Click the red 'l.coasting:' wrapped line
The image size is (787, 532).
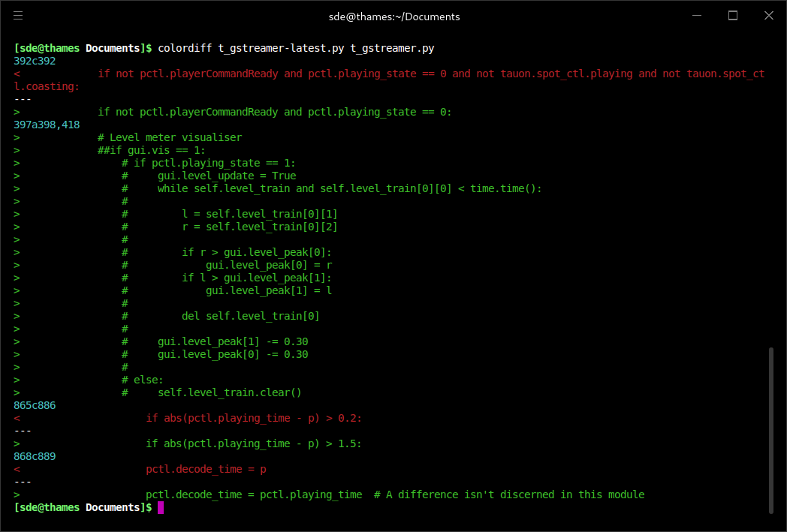(47, 86)
